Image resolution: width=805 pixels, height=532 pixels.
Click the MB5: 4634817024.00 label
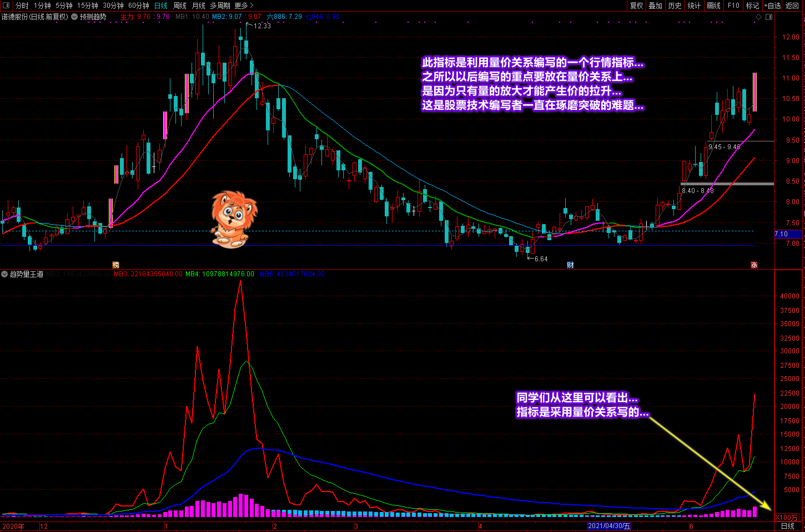coord(292,274)
